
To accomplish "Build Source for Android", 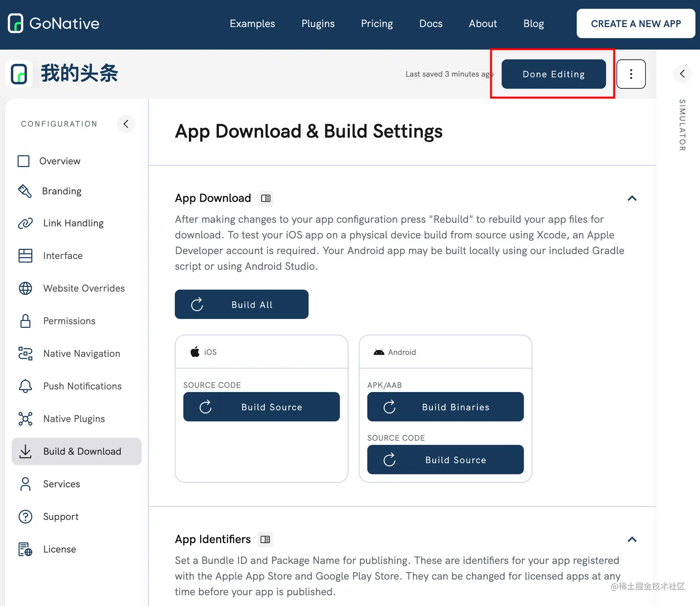I will pyautogui.click(x=445, y=460).
